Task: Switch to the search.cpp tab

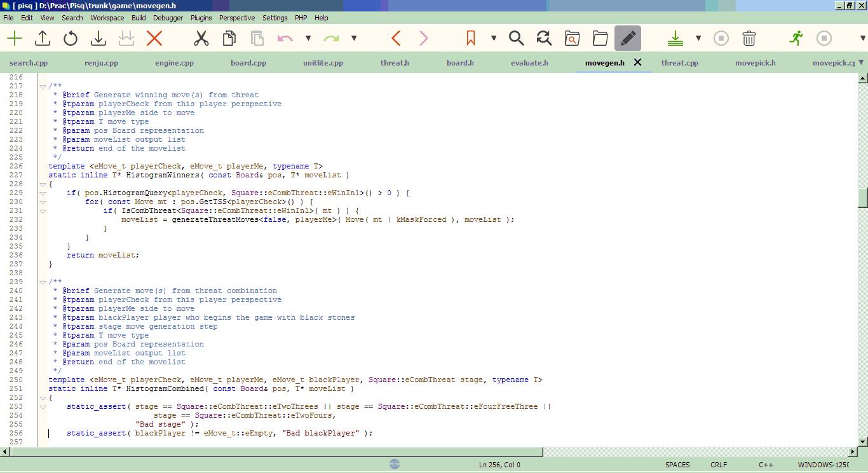Action: (x=29, y=63)
